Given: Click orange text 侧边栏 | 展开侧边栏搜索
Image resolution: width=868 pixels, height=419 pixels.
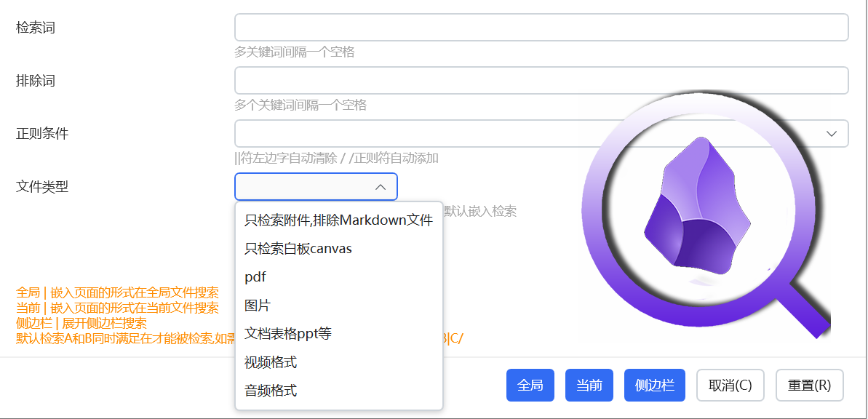Looking at the screenshot, I should coord(81,323).
